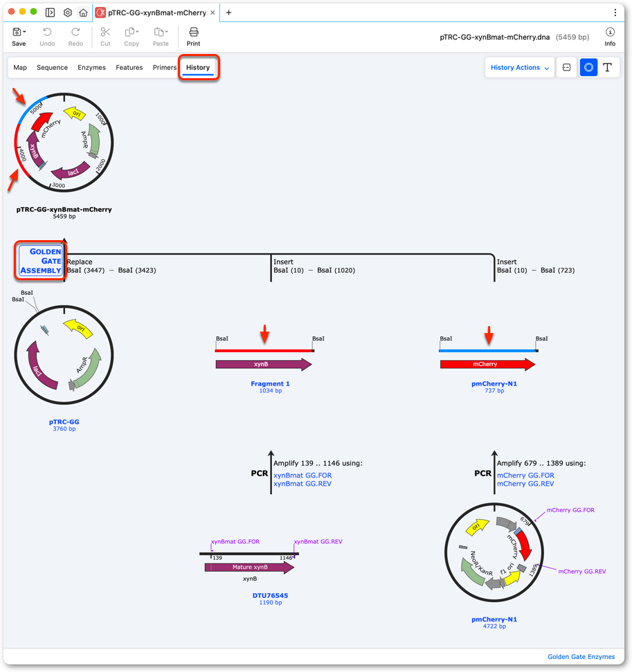Close the pTRC-GG-xynBmat-mCherry tab

(213, 12)
